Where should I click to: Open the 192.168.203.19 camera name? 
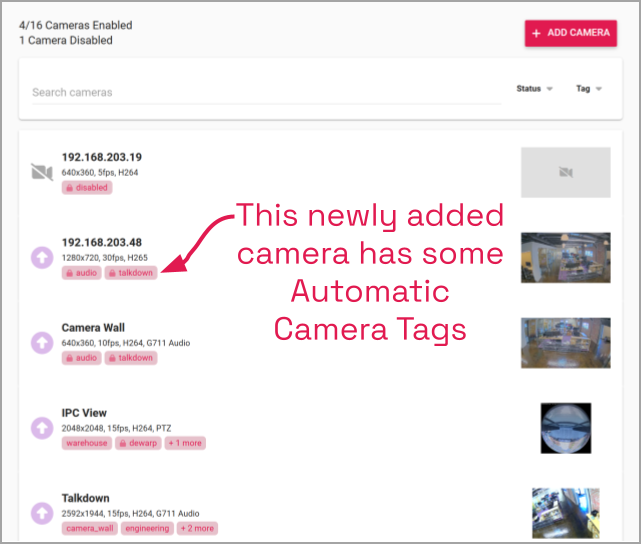pyautogui.click(x=102, y=157)
